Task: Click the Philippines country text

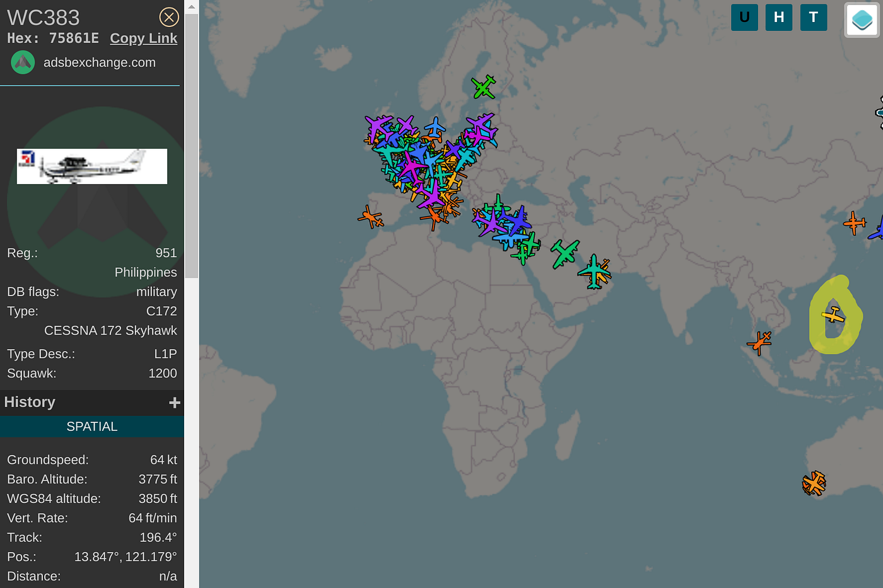Action: coord(146,272)
